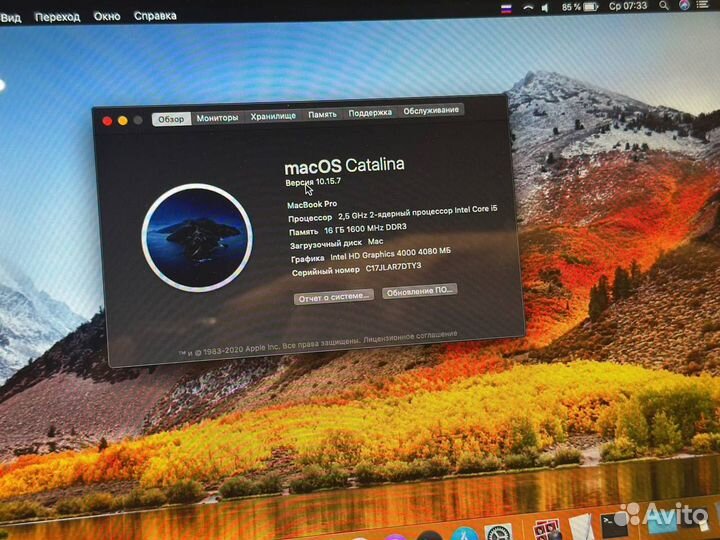The image size is (720, 540).
Task: Open App Store from the Dock
Action: [464, 534]
